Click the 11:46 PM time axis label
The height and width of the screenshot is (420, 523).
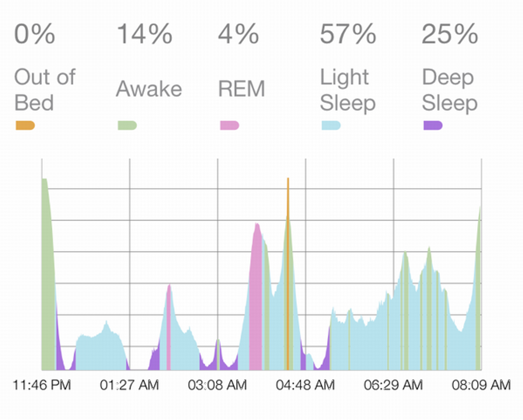[x=42, y=385]
